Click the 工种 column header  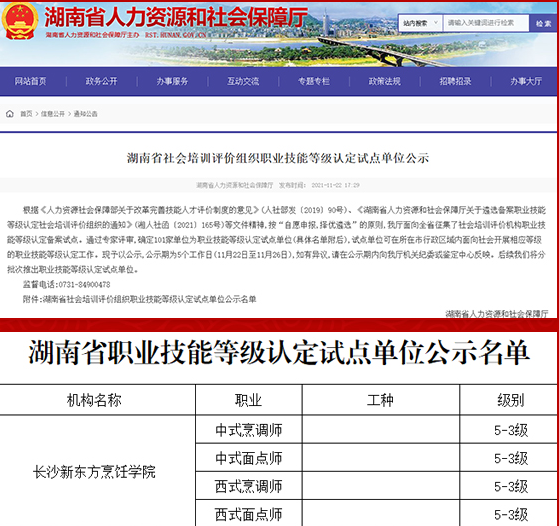point(380,400)
